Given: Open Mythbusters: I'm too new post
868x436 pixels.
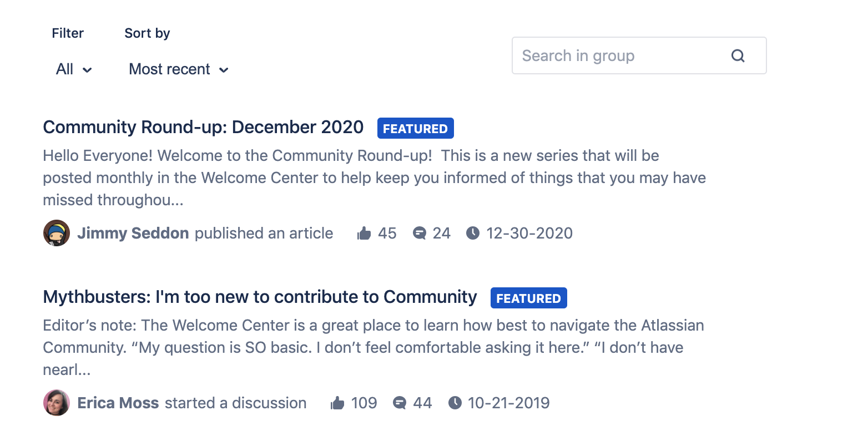Looking at the screenshot, I should (x=260, y=297).
